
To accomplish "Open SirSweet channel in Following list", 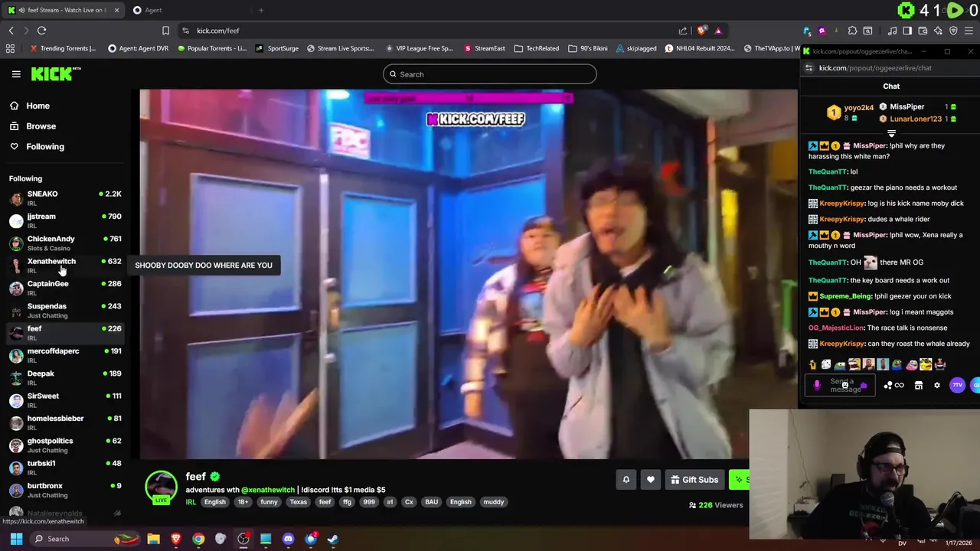I will point(65,400).
